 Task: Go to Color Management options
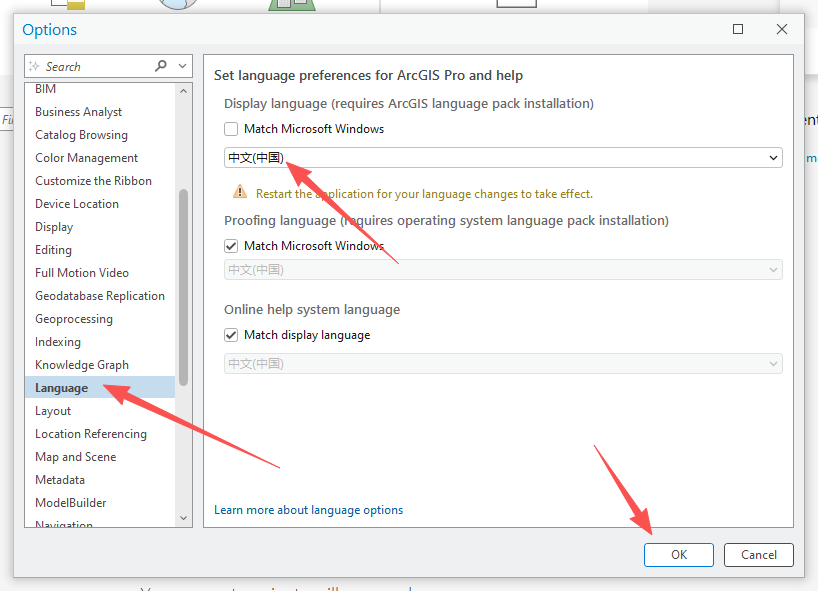pos(86,158)
